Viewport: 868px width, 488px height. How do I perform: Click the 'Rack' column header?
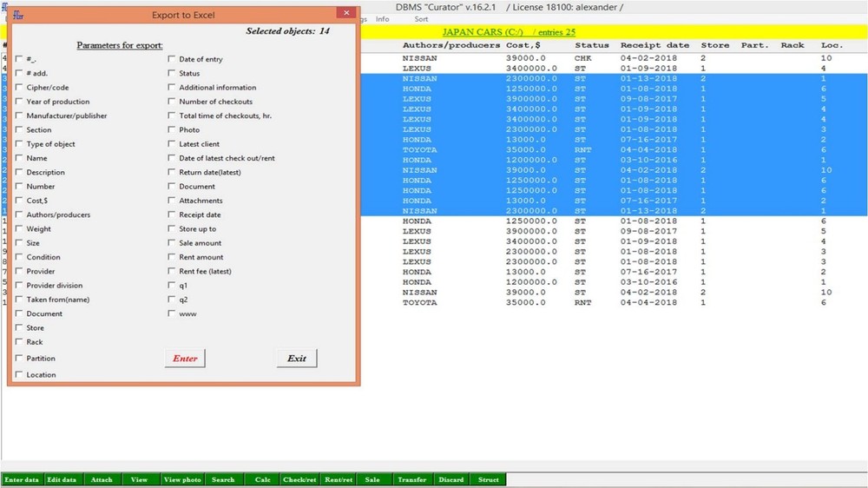point(792,45)
